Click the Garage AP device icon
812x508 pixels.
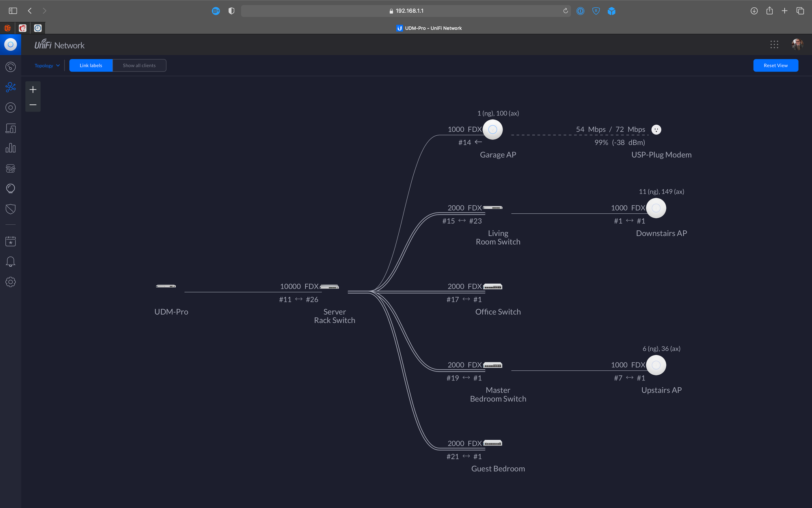[x=492, y=130]
